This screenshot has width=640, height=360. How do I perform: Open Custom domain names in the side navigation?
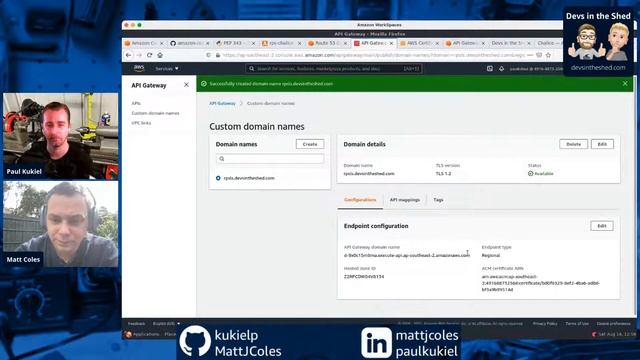[155, 113]
